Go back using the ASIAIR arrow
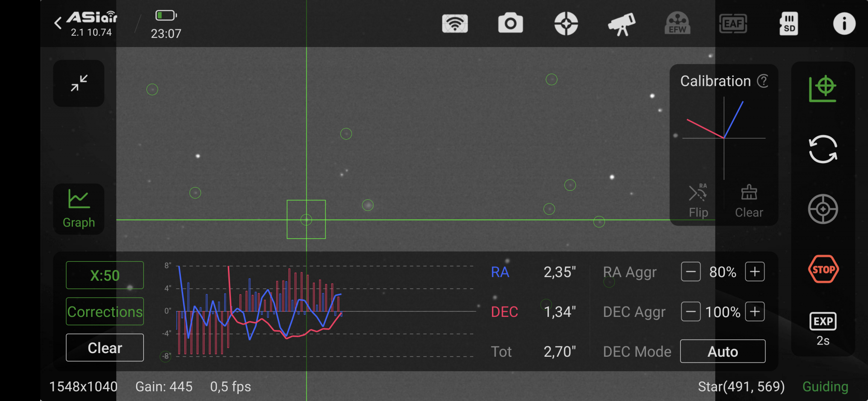The height and width of the screenshot is (401, 868). pos(58,23)
